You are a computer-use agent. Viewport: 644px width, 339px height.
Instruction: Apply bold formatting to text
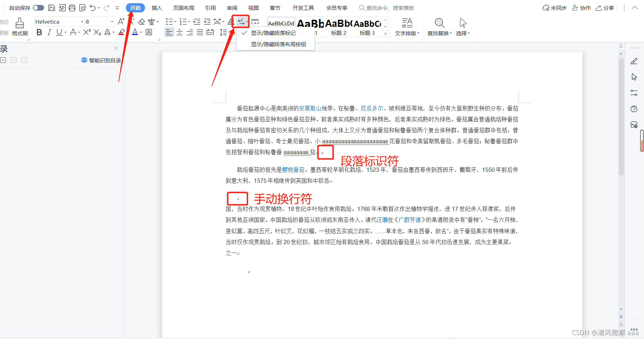39,32
